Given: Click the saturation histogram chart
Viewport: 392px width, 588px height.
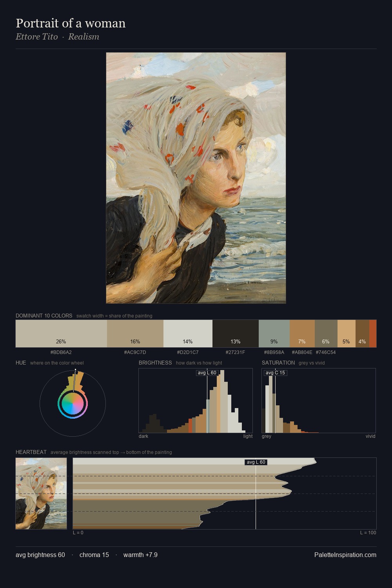Looking at the screenshot, I should click(319, 401).
